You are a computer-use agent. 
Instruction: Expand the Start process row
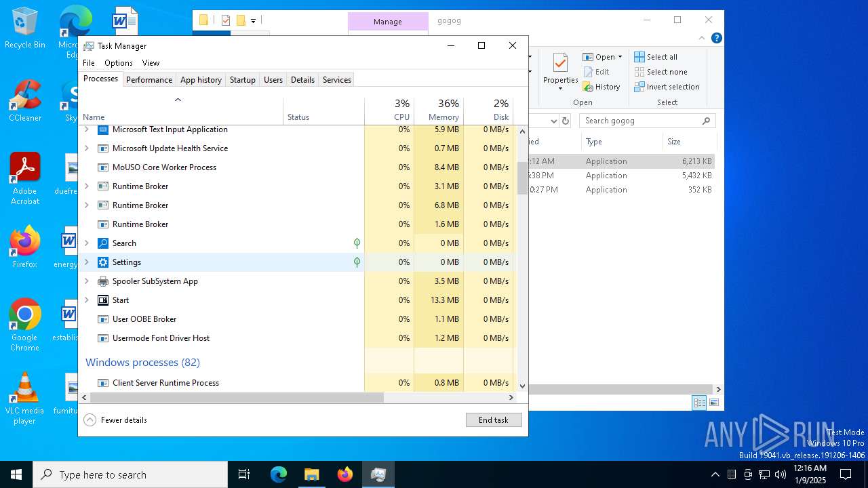pos(86,300)
